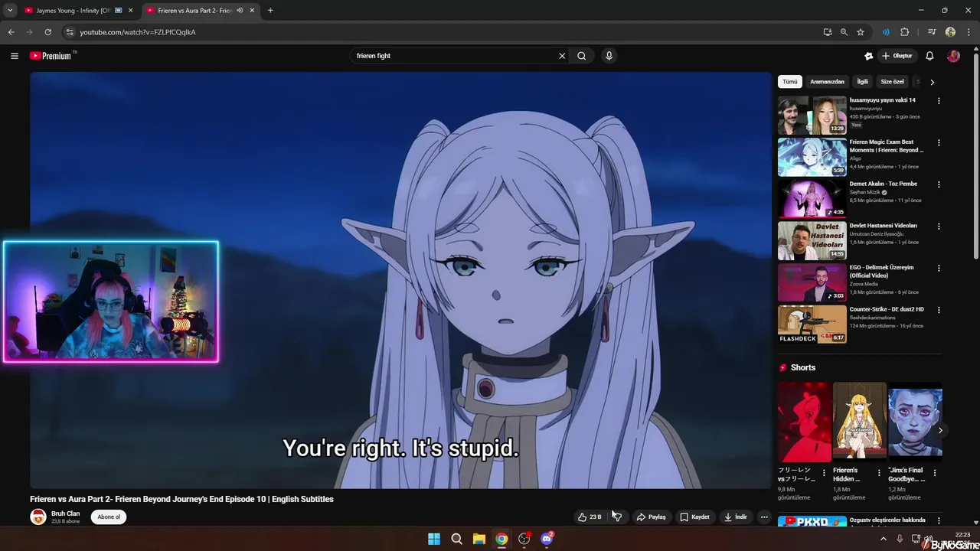Open File Explorer from taskbar
980x551 pixels.
479,539
